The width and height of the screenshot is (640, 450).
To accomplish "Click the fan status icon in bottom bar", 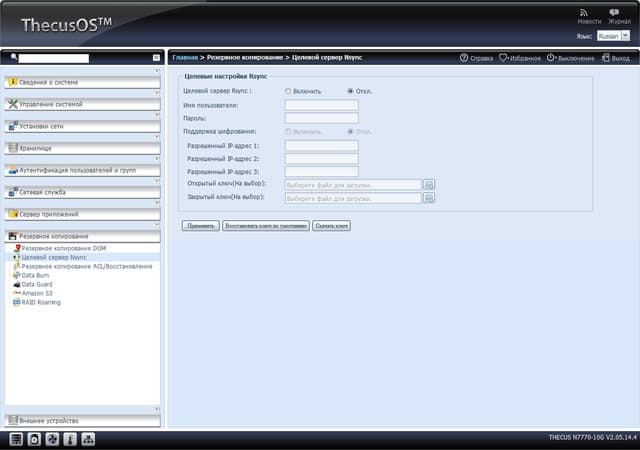I will pos(52,439).
